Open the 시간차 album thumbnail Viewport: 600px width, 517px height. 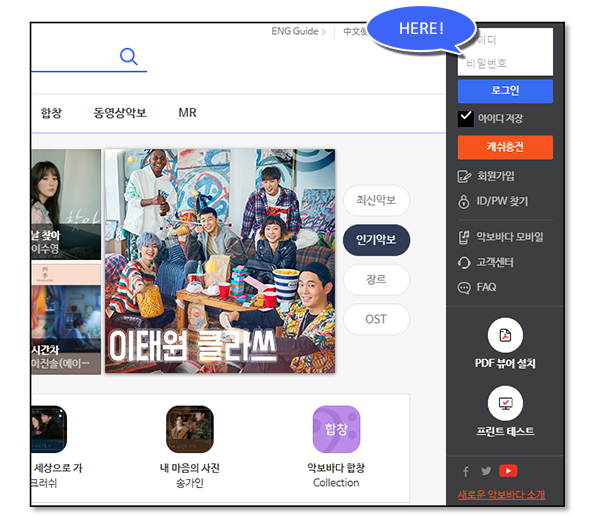click(x=66, y=319)
